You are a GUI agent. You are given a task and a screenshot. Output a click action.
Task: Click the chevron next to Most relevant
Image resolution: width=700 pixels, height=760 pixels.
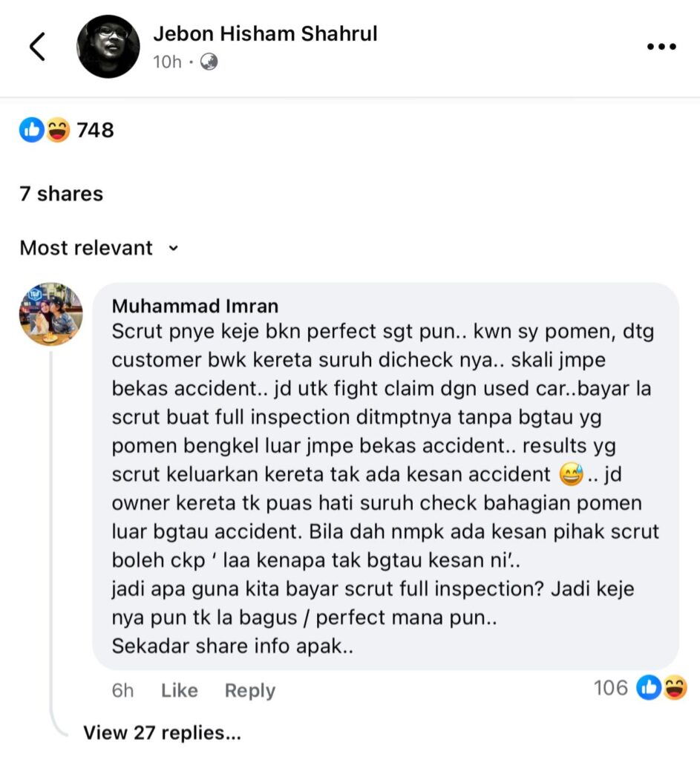[173, 249]
